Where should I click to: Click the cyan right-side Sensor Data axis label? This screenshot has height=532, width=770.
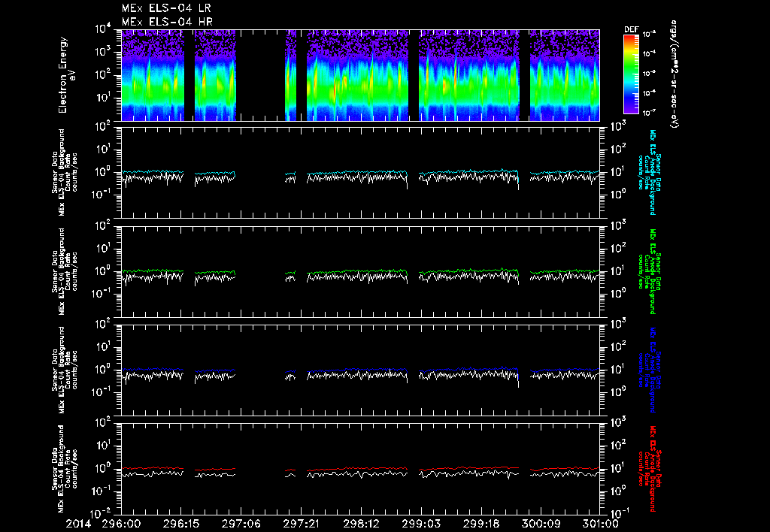649,173
